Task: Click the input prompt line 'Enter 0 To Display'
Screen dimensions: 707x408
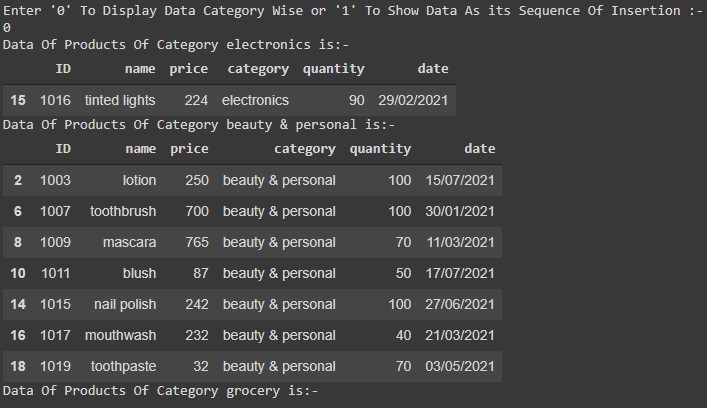Action: (353, 10)
